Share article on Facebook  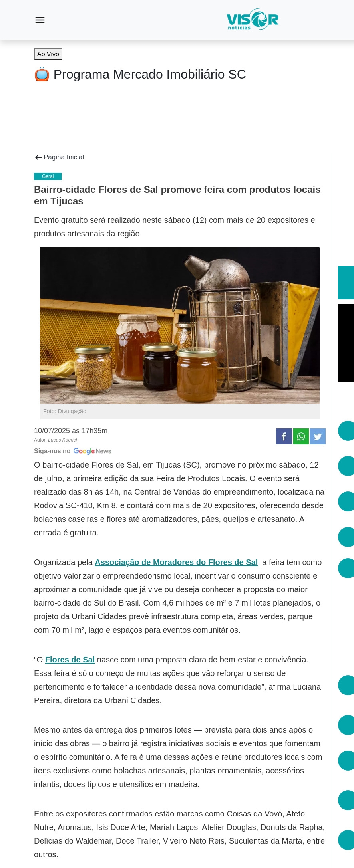tap(284, 436)
